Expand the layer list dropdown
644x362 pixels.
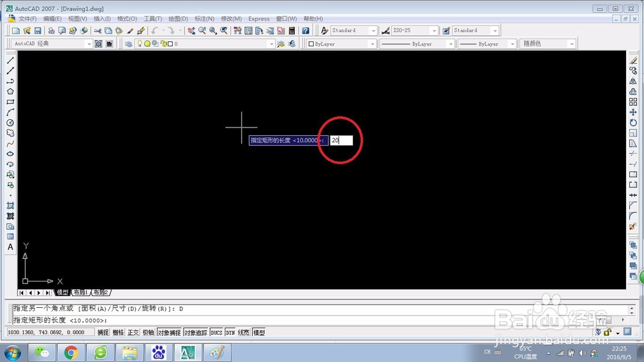click(x=272, y=44)
